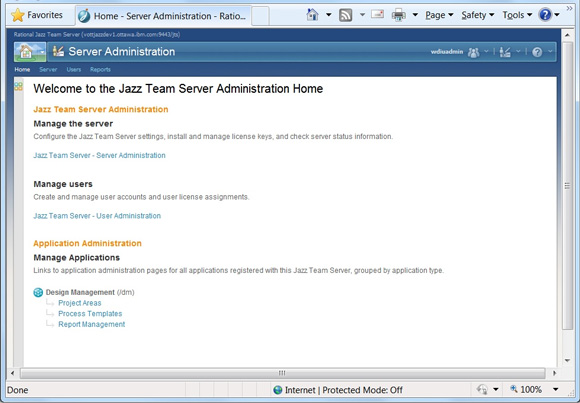Click the Manage users heading

pyautogui.click(x=63, y=184)
